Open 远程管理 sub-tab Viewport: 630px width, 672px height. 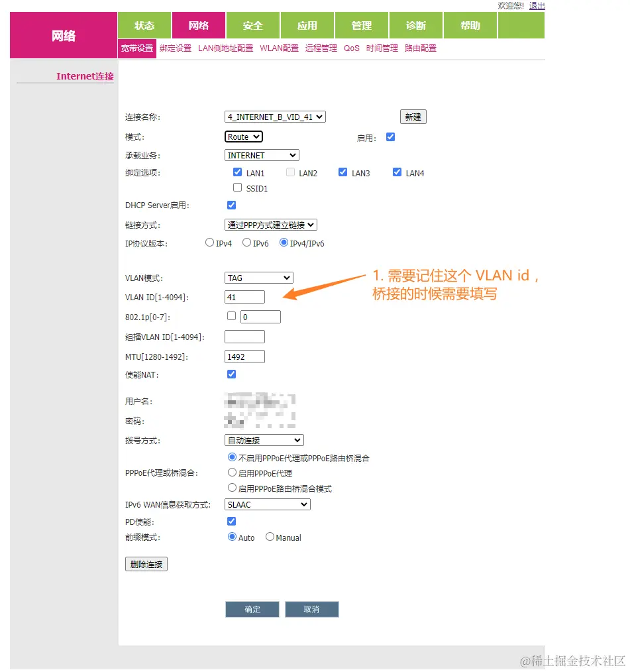coord(321,48)
